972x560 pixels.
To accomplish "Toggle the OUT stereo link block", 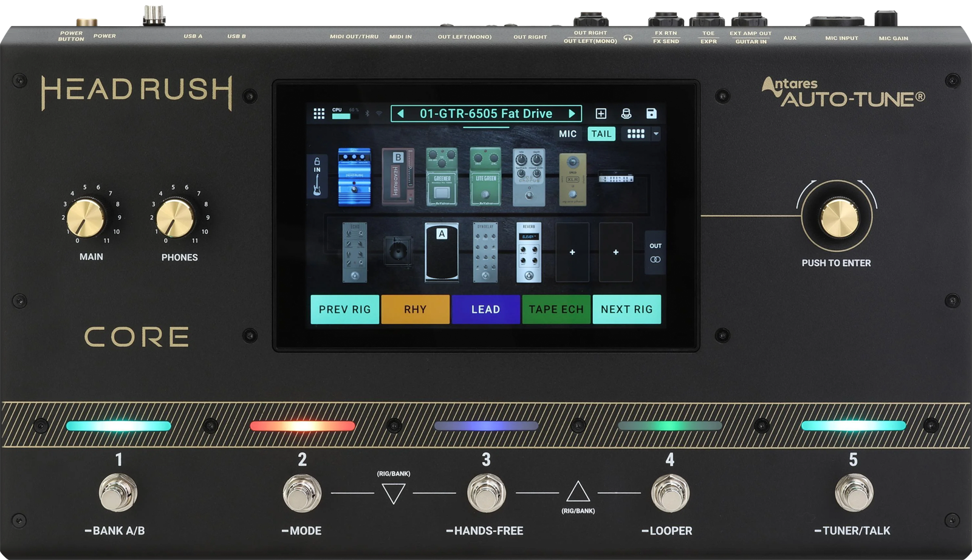I will (x=655, y=253).
